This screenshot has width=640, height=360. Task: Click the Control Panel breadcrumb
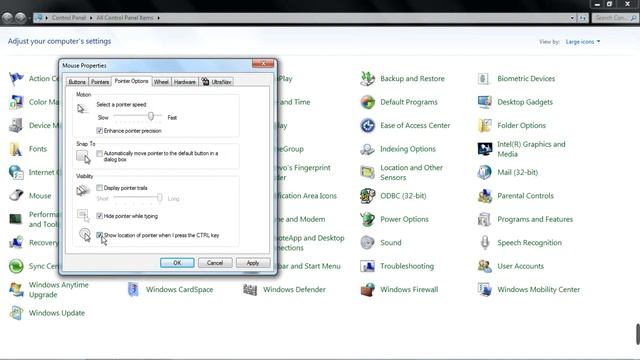[x=69, y=18]
